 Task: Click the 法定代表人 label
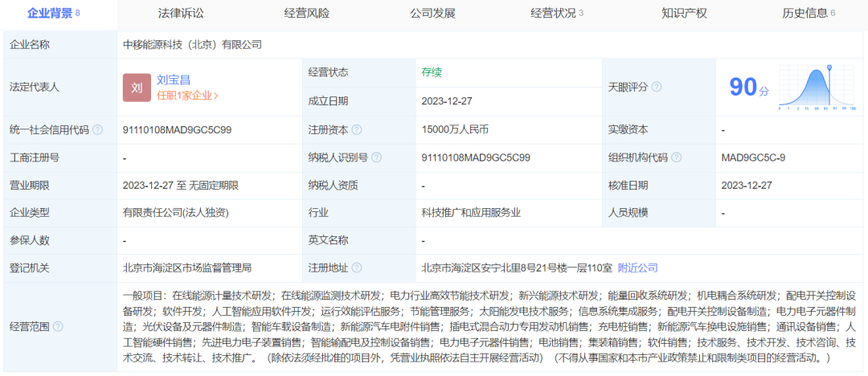35,88
